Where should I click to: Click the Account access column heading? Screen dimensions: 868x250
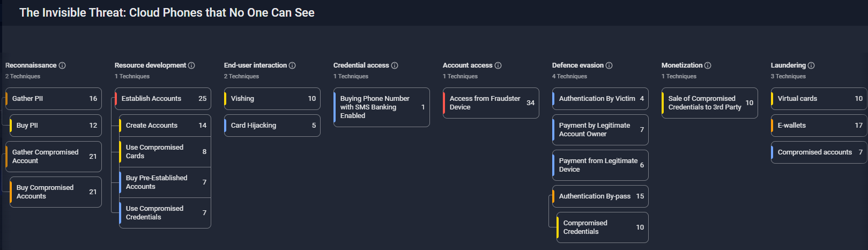click(468, 65)
